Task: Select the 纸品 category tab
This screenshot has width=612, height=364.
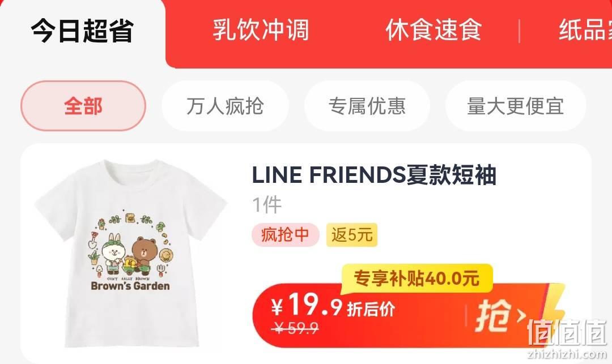Action: coord(585,30)
